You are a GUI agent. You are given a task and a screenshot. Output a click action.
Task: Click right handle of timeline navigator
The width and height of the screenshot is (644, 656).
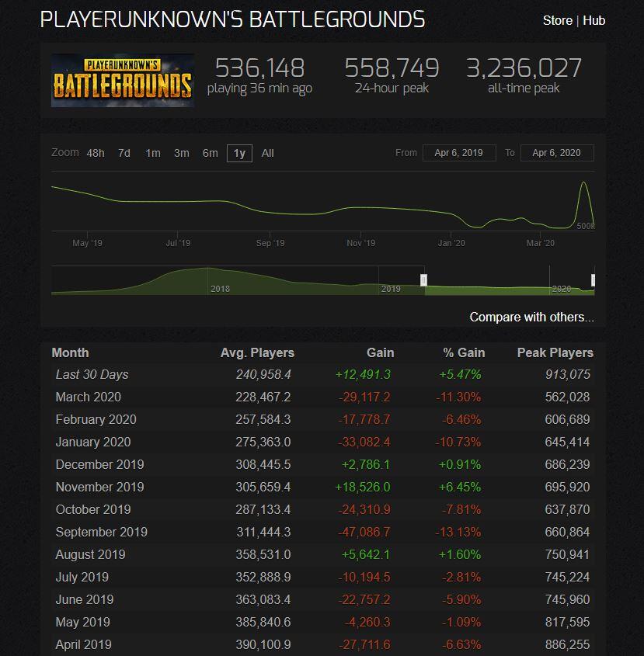coord(593,279)
